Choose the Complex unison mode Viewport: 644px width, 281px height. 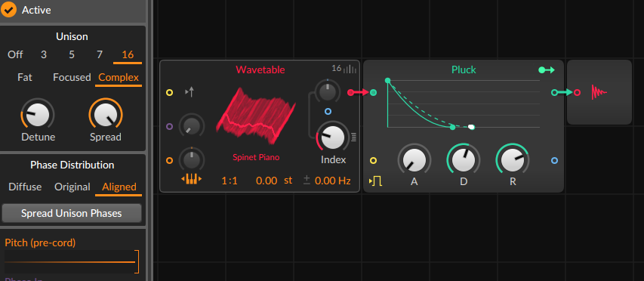point(119,77)
